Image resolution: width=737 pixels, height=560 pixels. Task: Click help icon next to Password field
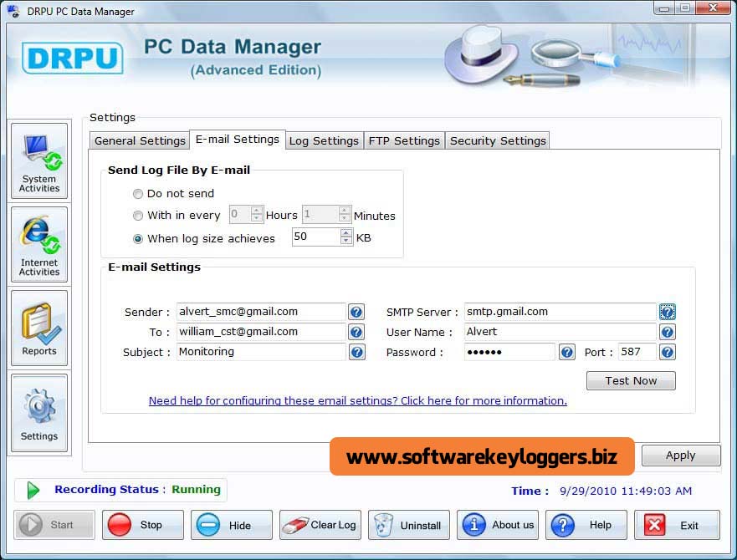pyautogui.click(x=567, y=353)
